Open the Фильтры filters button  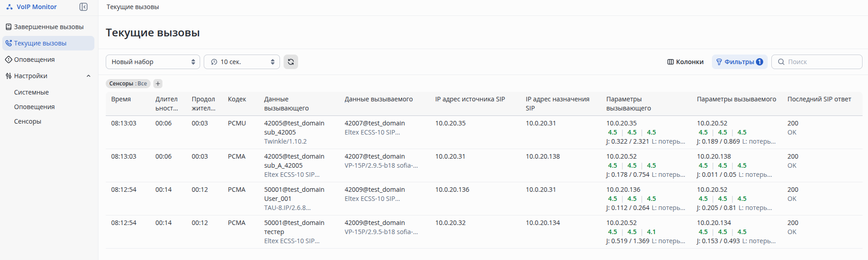(739, 62)
